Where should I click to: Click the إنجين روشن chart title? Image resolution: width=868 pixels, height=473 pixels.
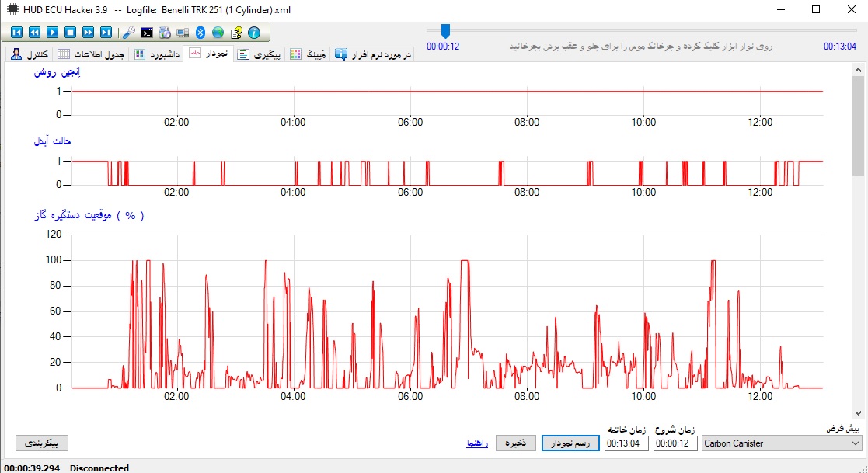(57, 72)
